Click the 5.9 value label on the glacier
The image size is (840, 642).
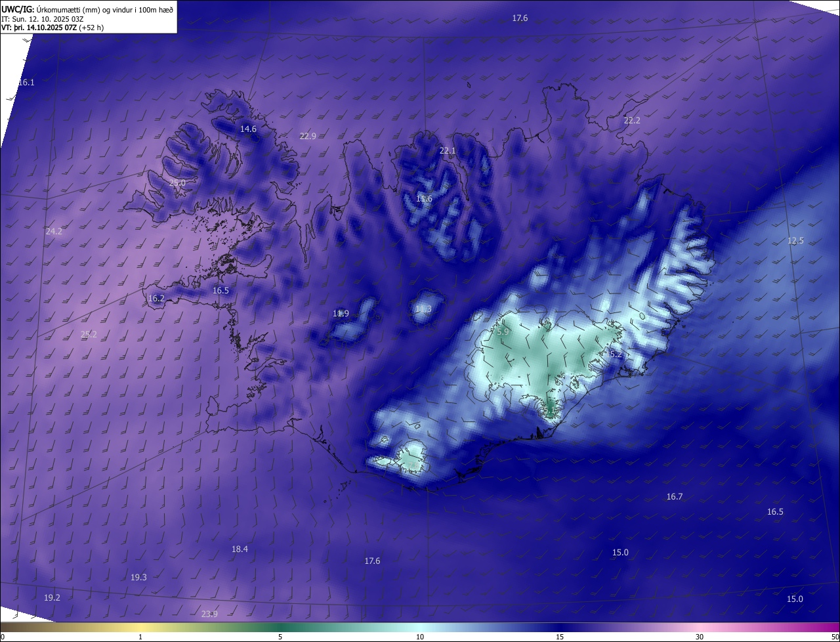tap(503, 332)
